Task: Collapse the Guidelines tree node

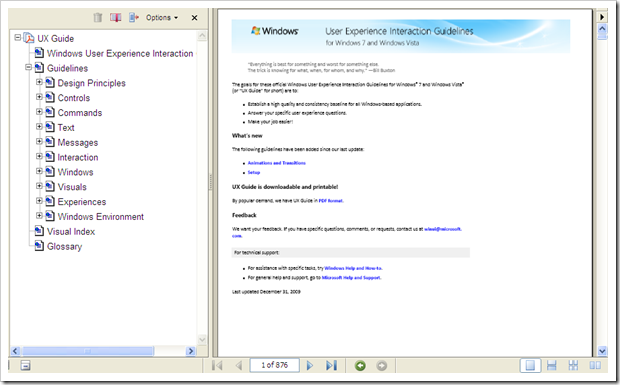Action: pos(28,67)
